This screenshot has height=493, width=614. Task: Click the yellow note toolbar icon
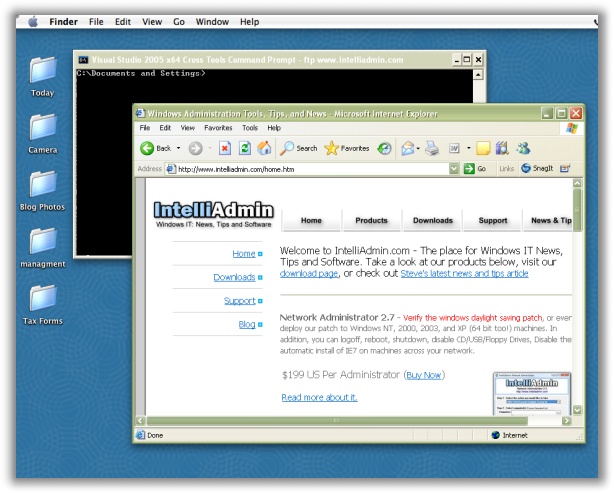point(483,148)
